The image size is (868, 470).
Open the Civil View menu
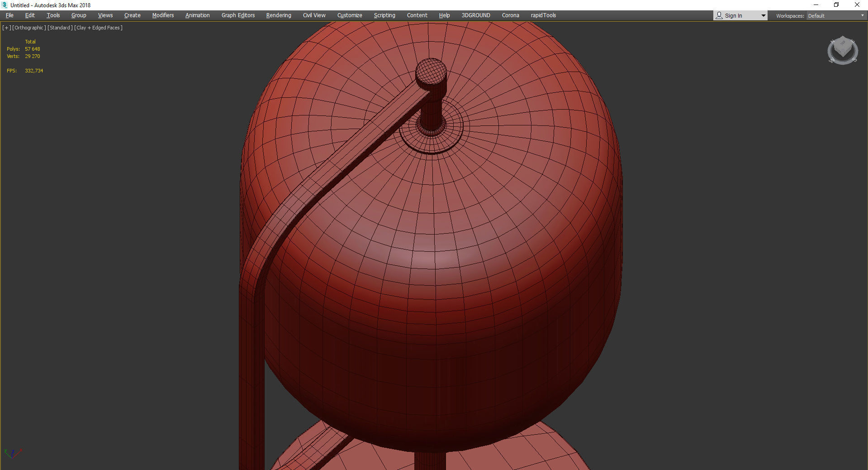(x=314, y=15)
